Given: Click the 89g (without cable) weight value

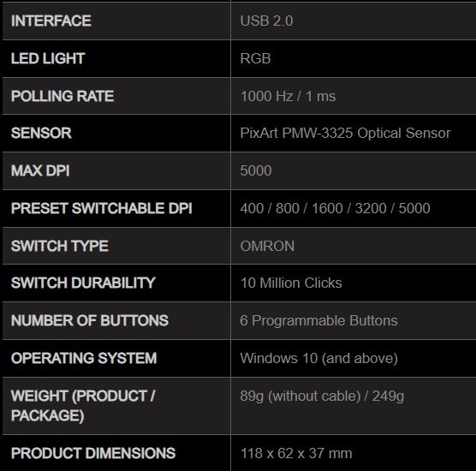Looking at the screenshot, I should point(300,396).
